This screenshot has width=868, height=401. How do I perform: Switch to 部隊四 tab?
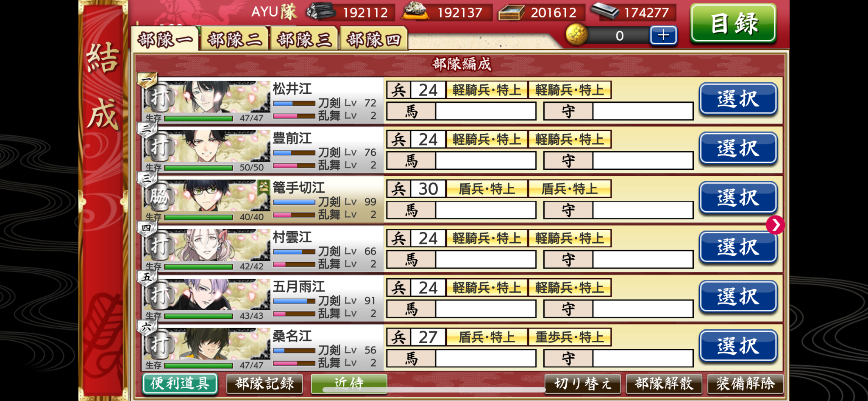(373, 39)
